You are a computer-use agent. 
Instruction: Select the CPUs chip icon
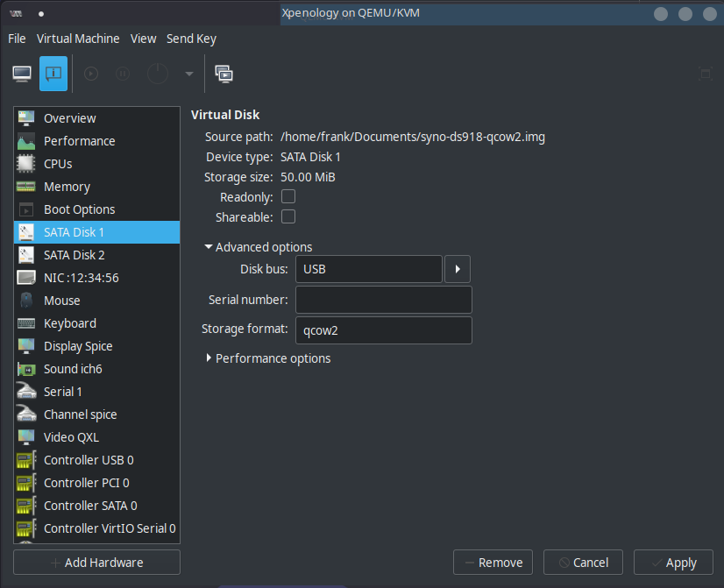point(26,164)
